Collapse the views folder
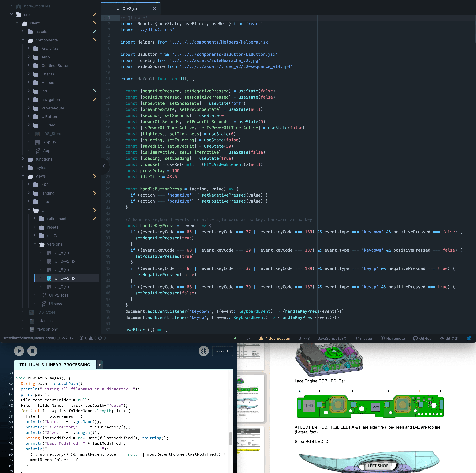 [23, 176]
